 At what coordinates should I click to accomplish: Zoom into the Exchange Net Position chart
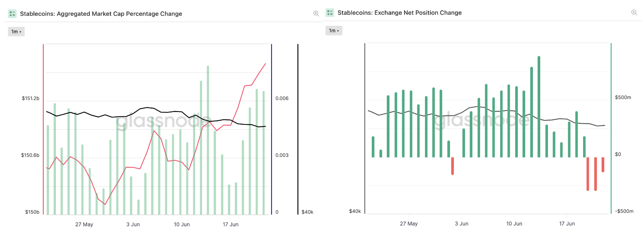coord(634,13)
